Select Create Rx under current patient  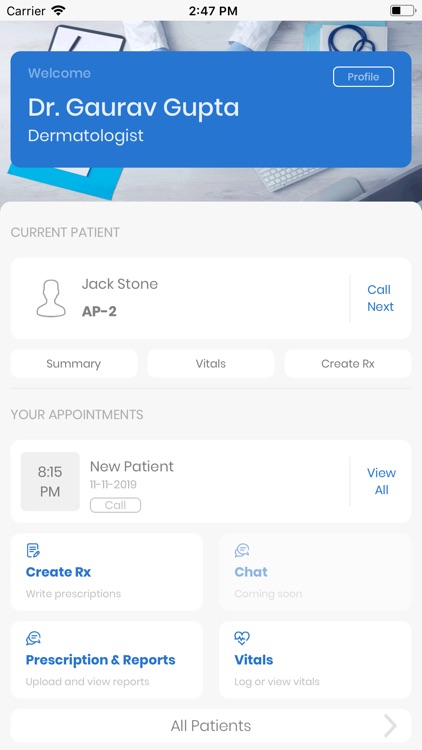(x=348, y=364)
